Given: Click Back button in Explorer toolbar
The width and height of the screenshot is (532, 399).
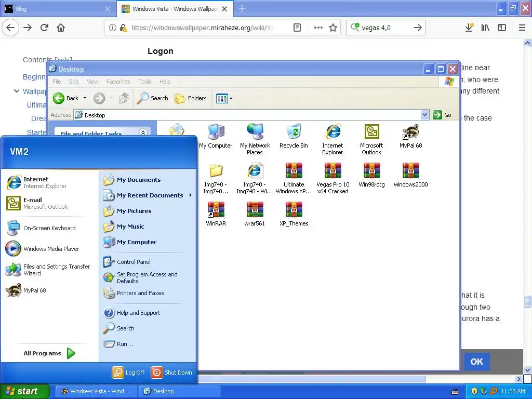Looking at the screenshot, I should click(x=66, y=98).
